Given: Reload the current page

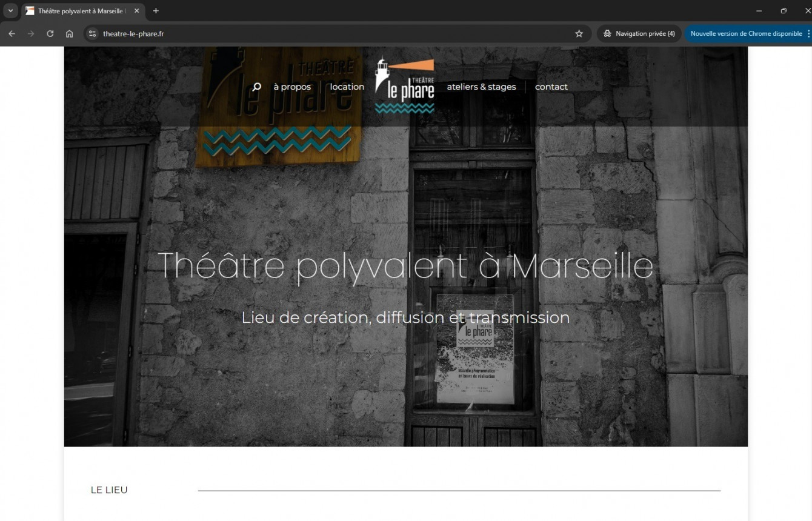Looking at the screenshot, I should pos(50,33).
